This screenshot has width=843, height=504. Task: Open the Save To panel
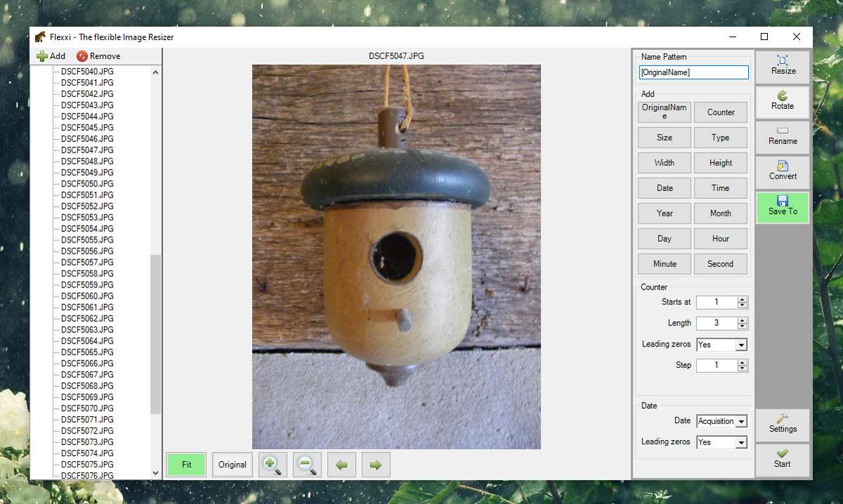click(783, 207)
